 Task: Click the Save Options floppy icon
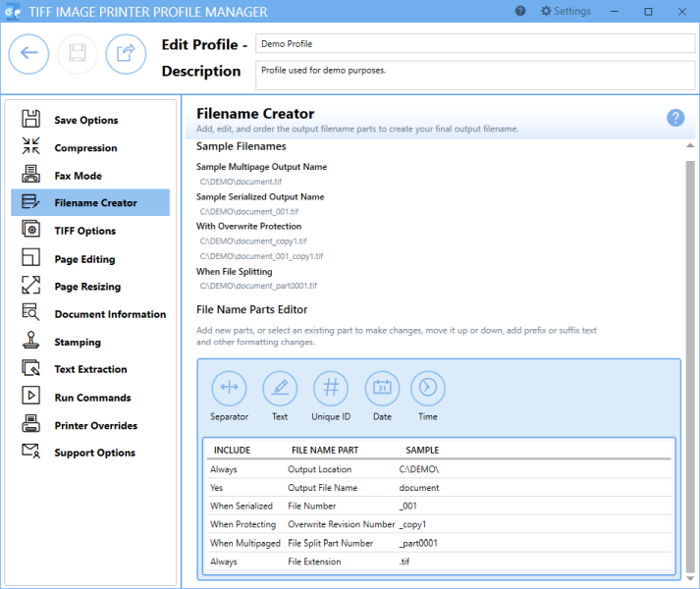[x=30, y=119]
